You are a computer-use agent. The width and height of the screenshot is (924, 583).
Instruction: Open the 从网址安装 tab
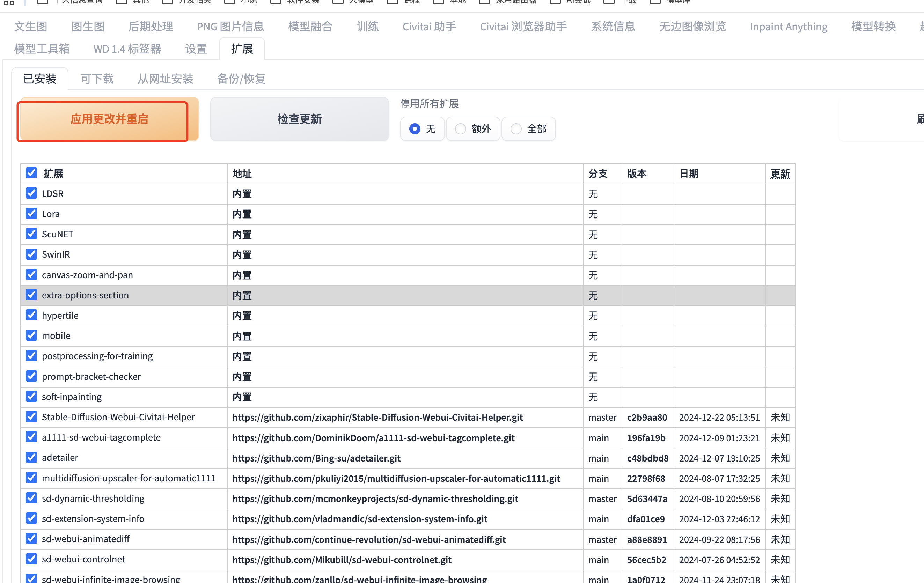166,79
